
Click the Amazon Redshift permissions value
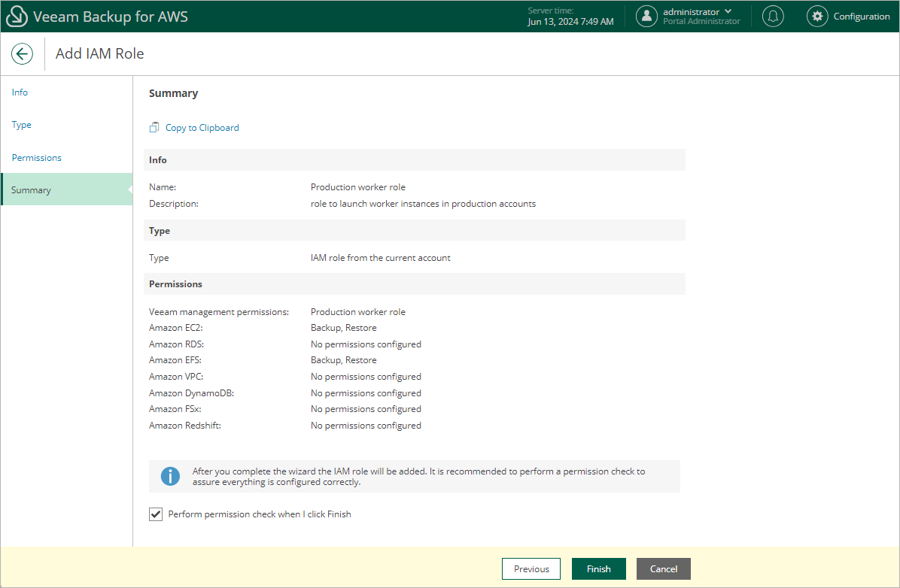click(x=366, y=426)
